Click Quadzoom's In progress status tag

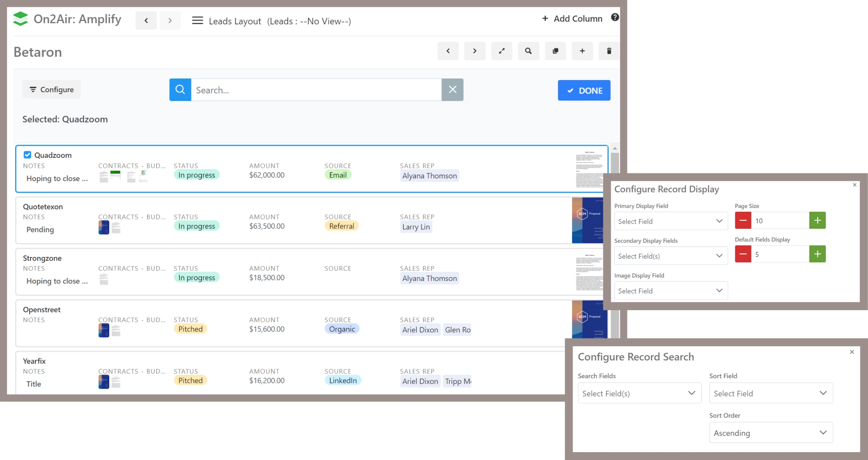click(196, 175)
